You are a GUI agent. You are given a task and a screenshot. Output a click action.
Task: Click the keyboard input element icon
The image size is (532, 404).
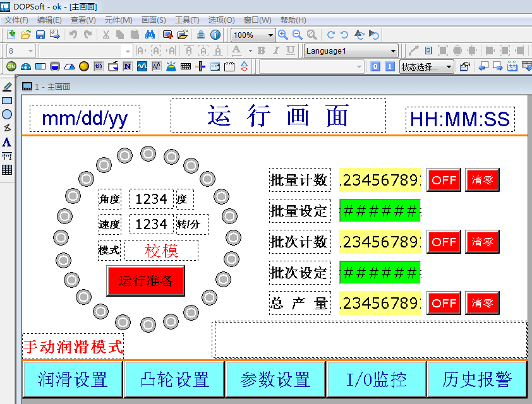186,66
